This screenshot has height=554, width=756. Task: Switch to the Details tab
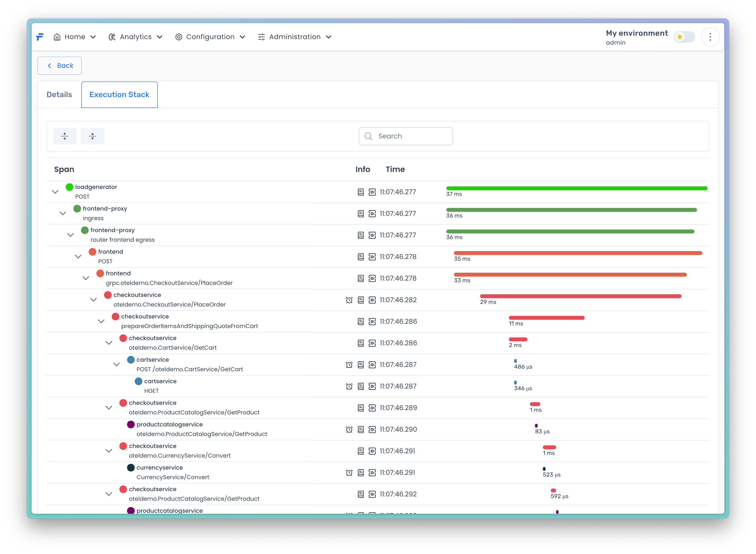(59, 94)
